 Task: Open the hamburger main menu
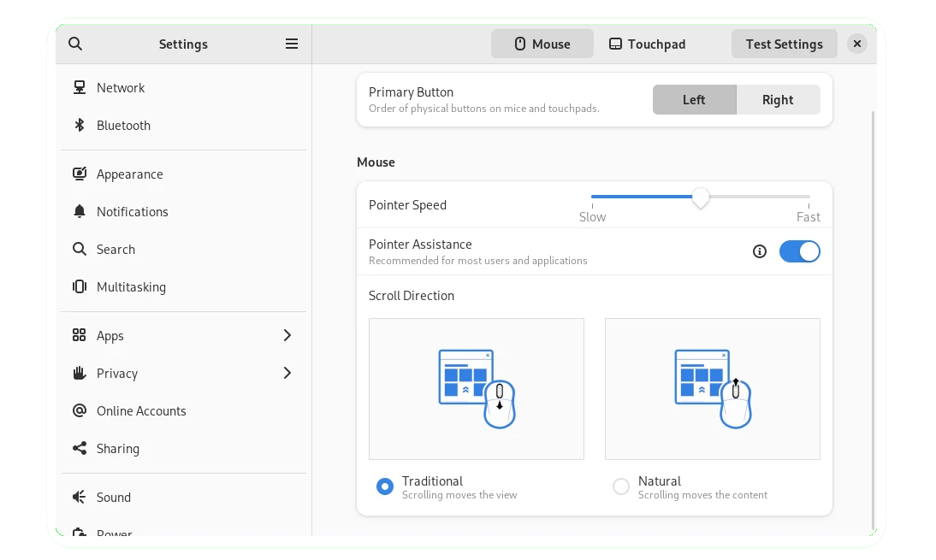tap(292, 44)
